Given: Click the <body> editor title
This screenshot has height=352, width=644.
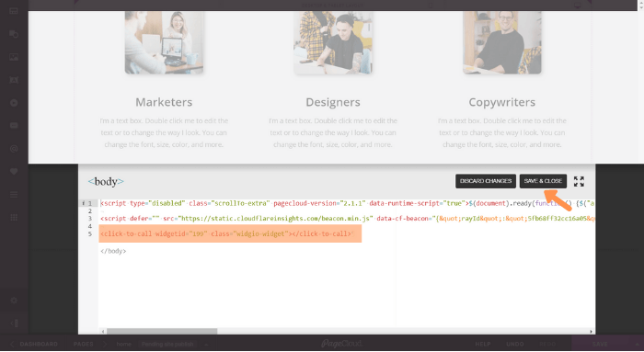Looking at the screenshot, I should click(x=106, y=181).
